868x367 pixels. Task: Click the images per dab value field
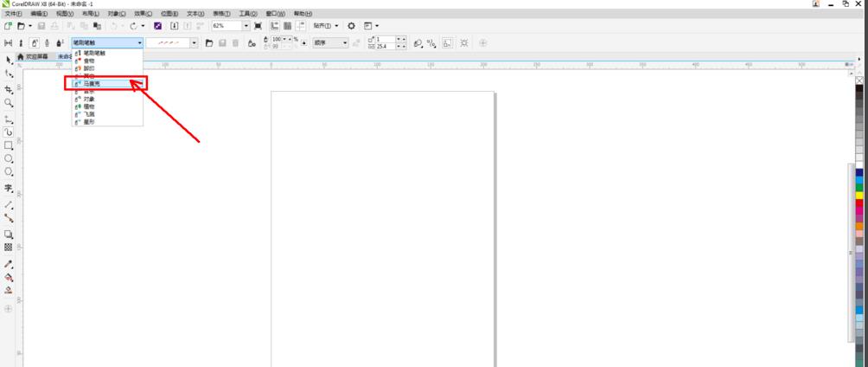[386, 39]
